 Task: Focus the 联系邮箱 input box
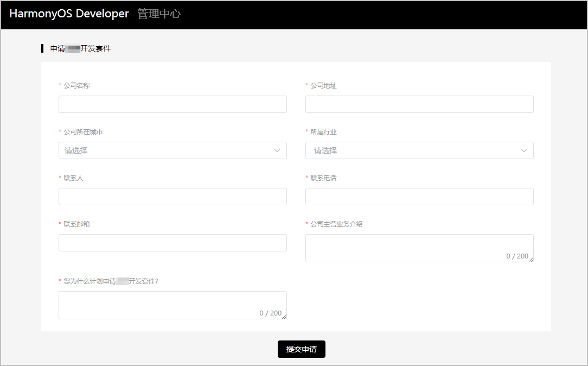pyautogui.click(x=172, y=243)
